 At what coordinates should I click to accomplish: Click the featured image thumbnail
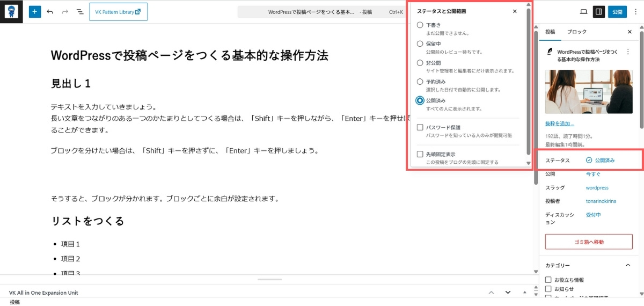(589, 91)
